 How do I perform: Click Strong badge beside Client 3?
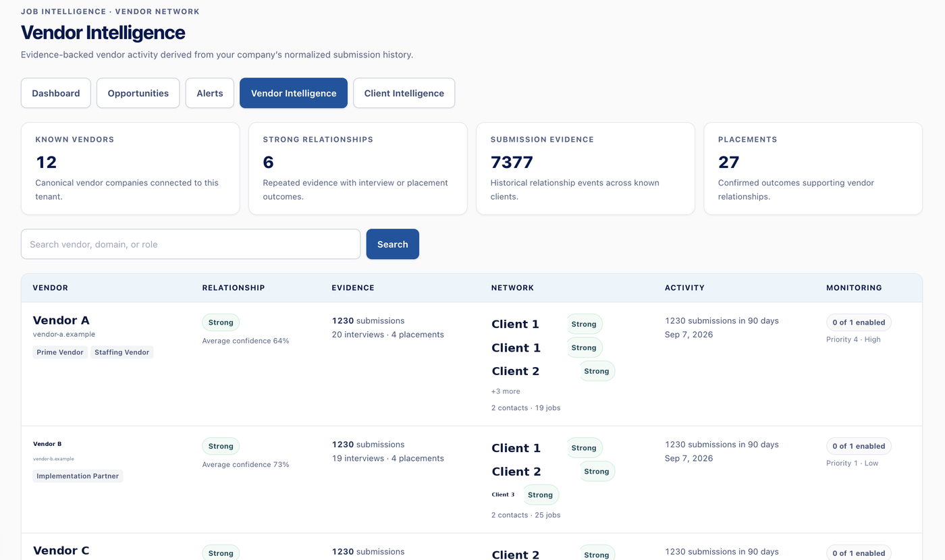541,495
